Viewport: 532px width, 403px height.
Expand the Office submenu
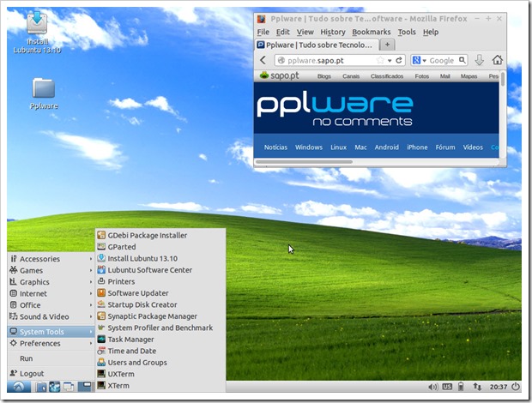(x=51, y=305)
